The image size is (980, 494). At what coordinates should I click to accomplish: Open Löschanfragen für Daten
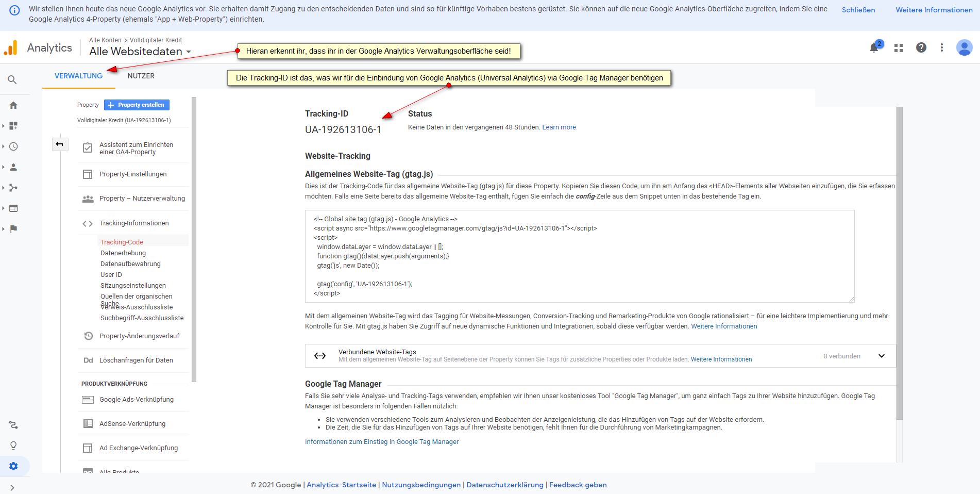pos(133,360)
